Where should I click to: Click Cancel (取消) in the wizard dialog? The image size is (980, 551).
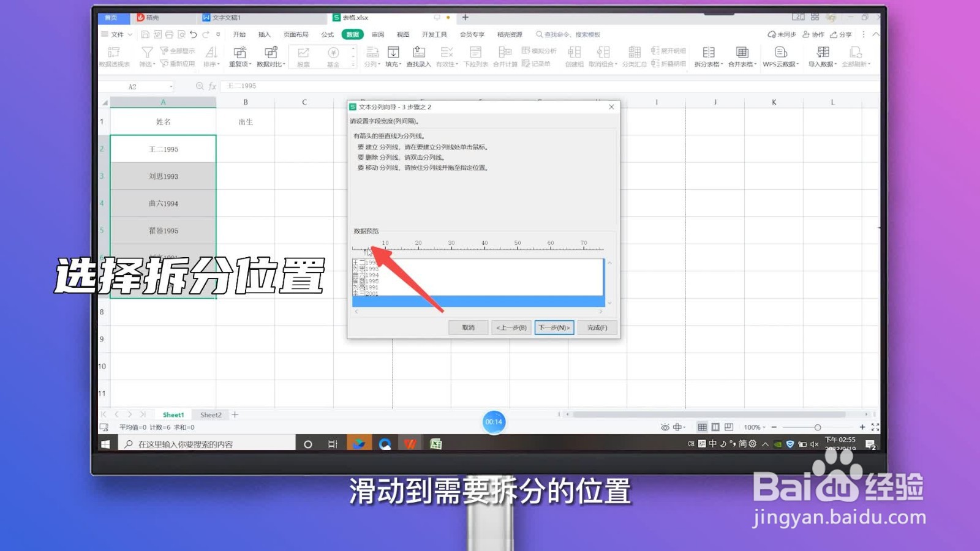tap(469, 328)
